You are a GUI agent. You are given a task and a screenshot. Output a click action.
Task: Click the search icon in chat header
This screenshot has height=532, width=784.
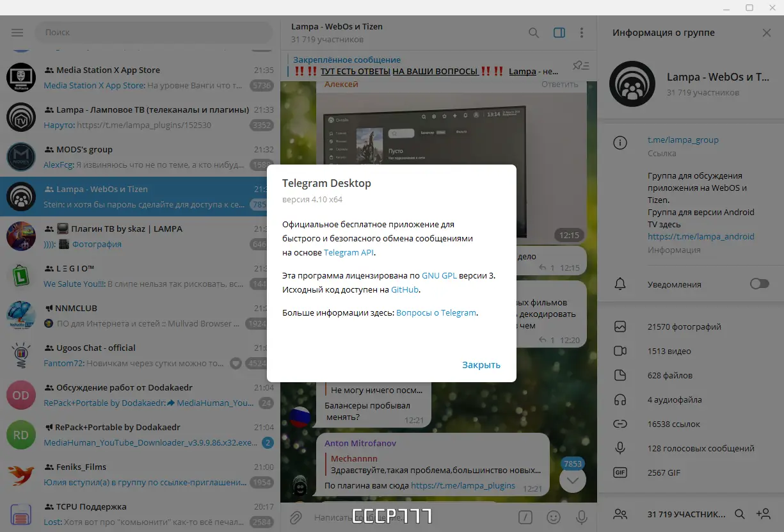pyautogui.click(x=534, y=33)
